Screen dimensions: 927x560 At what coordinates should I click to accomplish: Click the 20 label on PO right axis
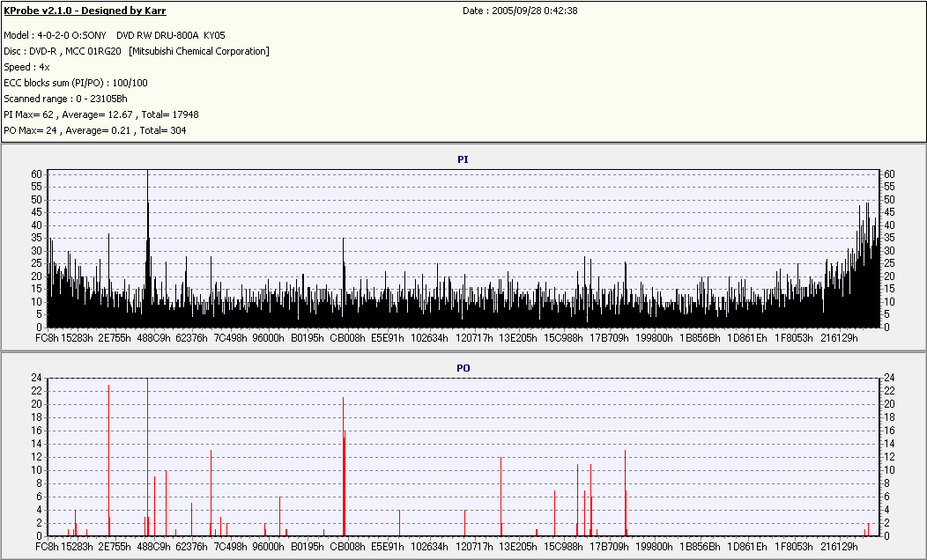[x=889, y=405]
